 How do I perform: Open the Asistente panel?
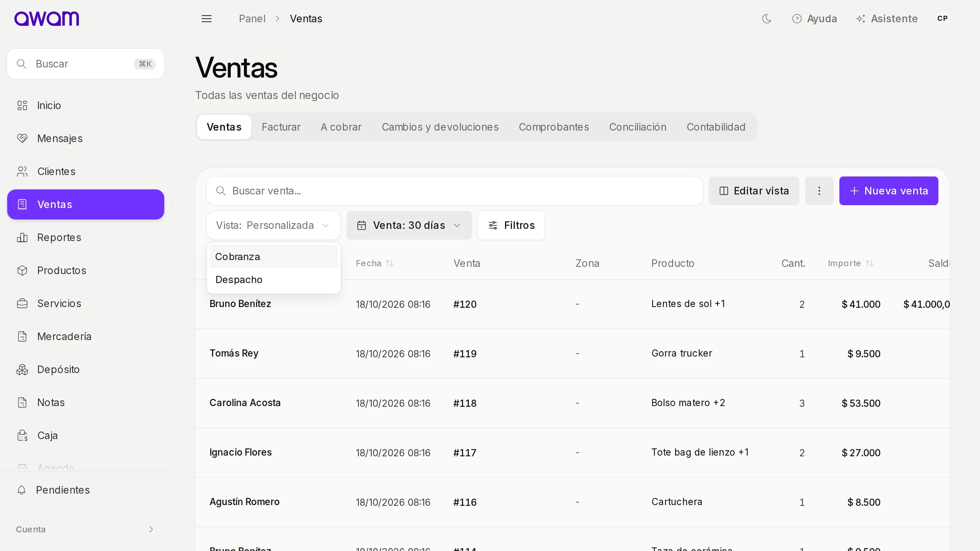pos(887,19)
